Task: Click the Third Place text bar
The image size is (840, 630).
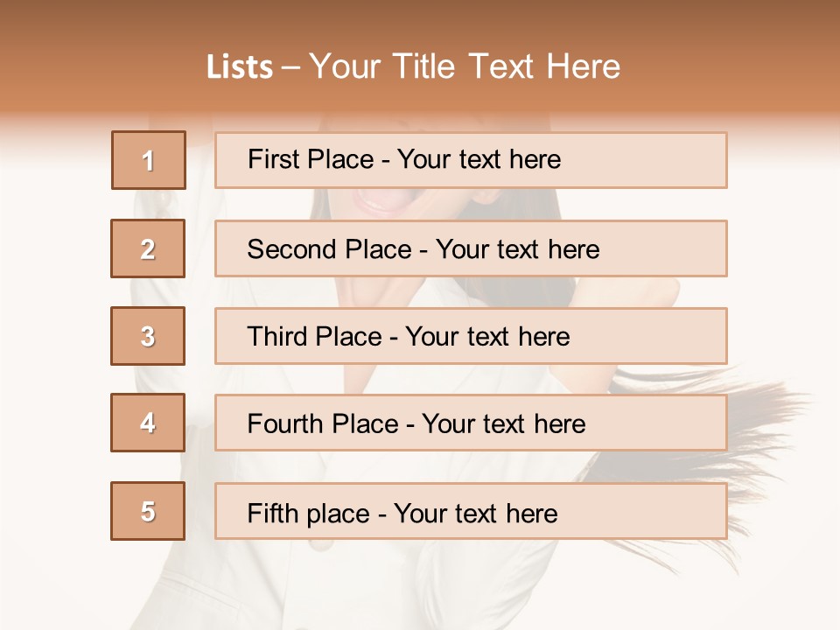Action: tap(471, 336)
